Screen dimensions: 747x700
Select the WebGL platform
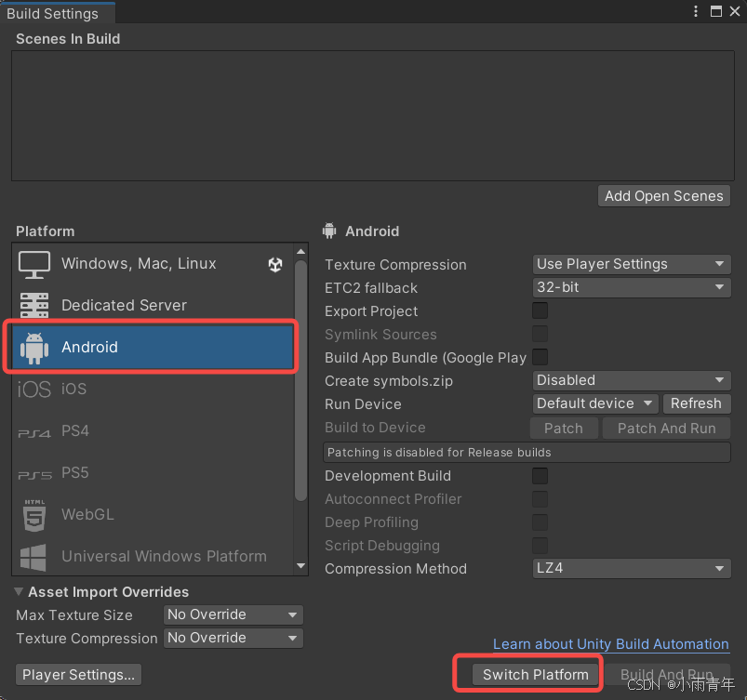pyautogui.click(x=153, y=514)
